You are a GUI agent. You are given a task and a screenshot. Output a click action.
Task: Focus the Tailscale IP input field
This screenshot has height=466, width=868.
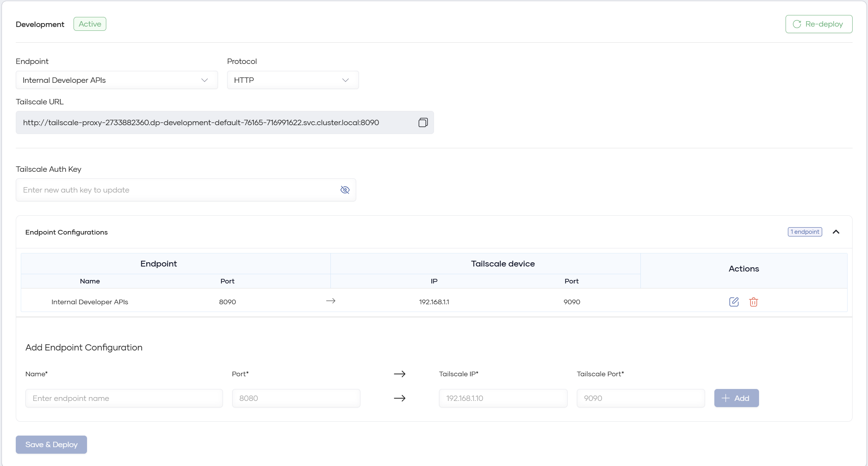[x=503, y=398]
